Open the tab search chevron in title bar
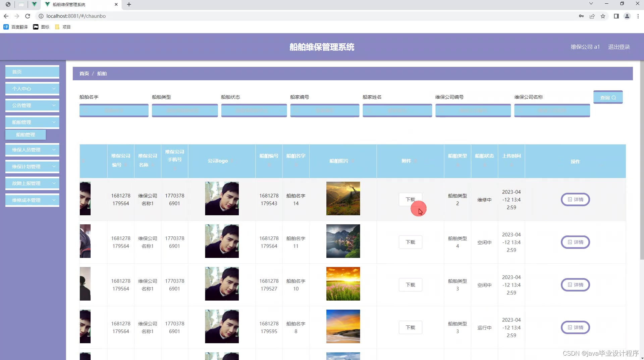The image size is (644, 360). 591,3
